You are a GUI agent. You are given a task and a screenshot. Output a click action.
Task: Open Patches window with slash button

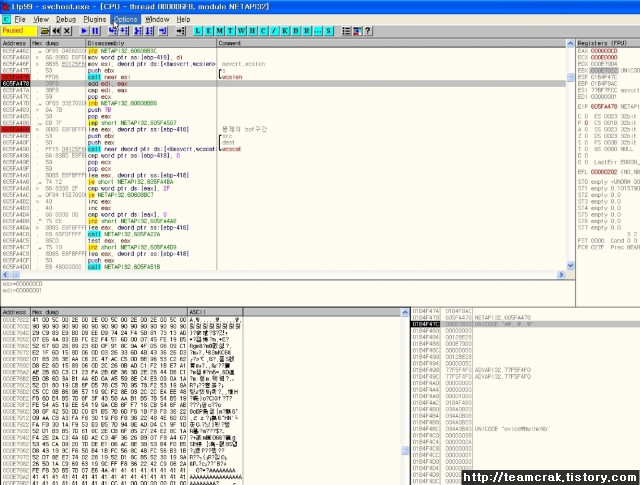274,31
